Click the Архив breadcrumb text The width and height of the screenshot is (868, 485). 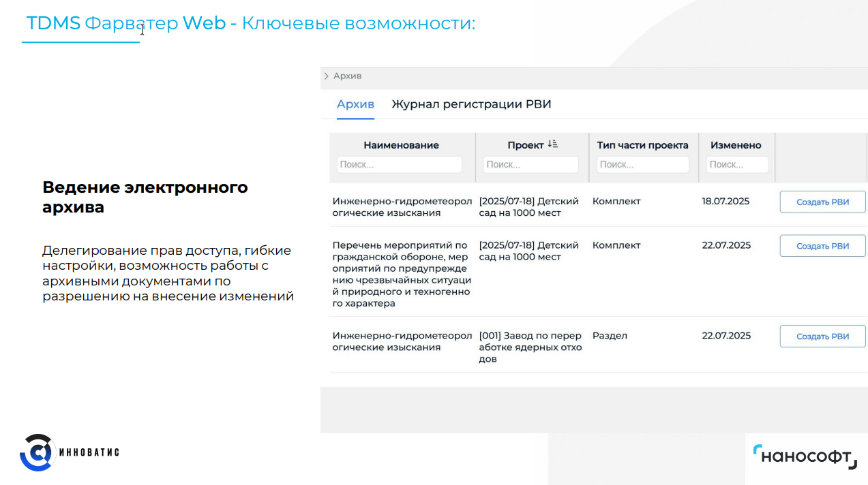[x=347, y=76]
